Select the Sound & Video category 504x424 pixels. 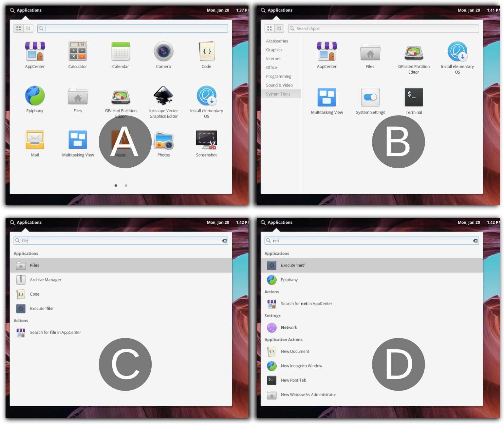280,85
